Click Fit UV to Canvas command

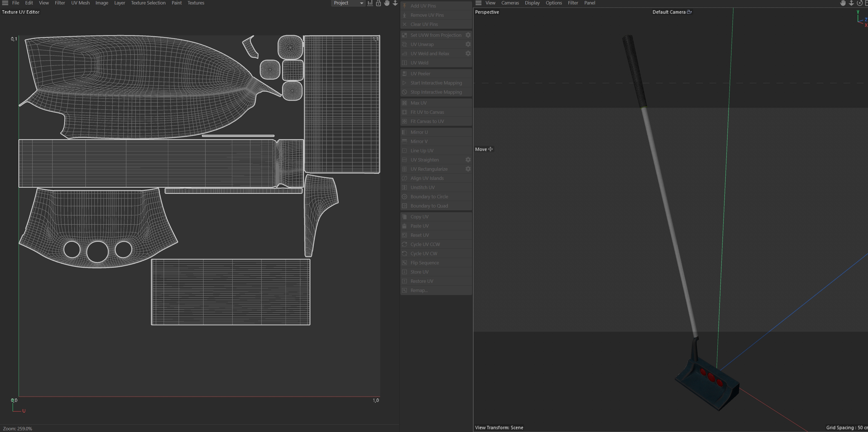427,112
